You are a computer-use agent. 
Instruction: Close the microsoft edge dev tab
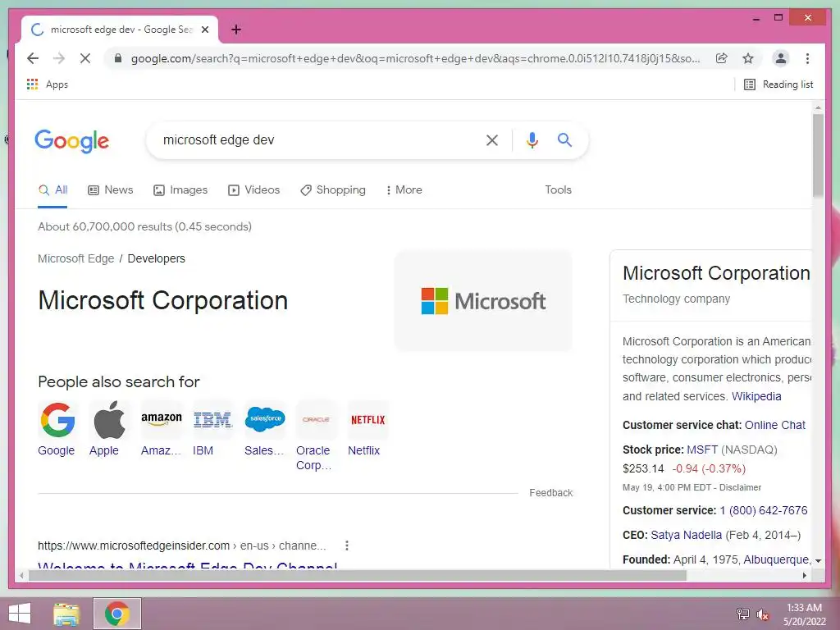click(x=204, y=30)
